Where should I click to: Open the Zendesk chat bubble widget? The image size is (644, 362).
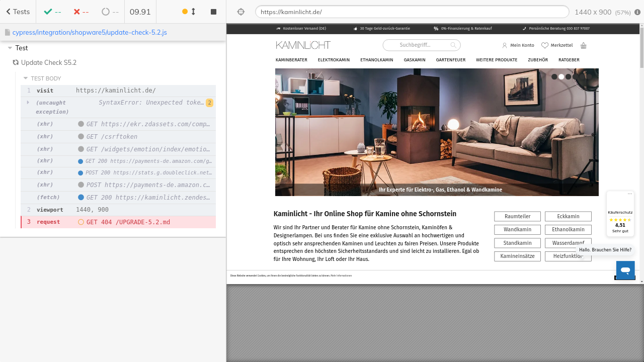click(x=625, y=270)
